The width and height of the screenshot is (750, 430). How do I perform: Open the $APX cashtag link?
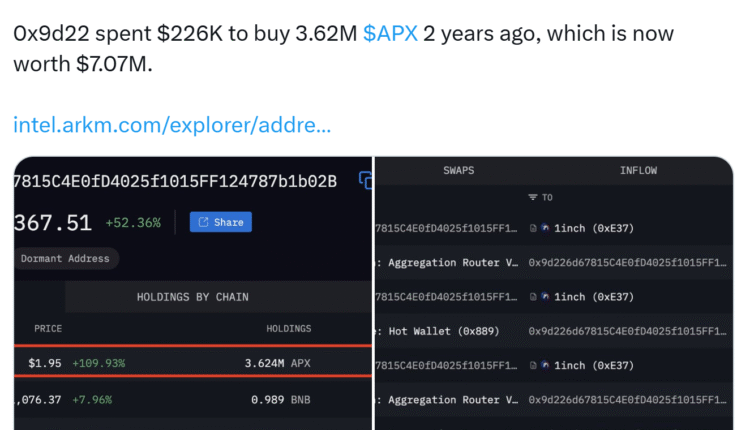click(x=390, y=34)
